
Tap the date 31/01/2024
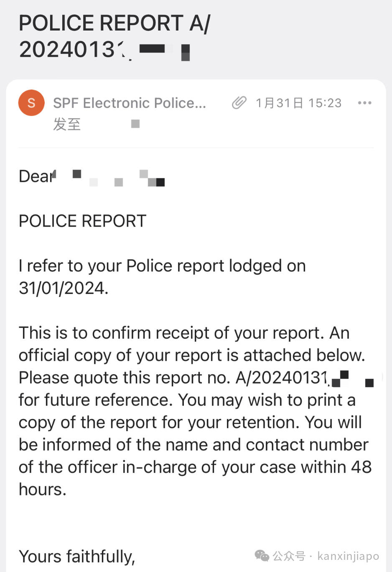64,288
